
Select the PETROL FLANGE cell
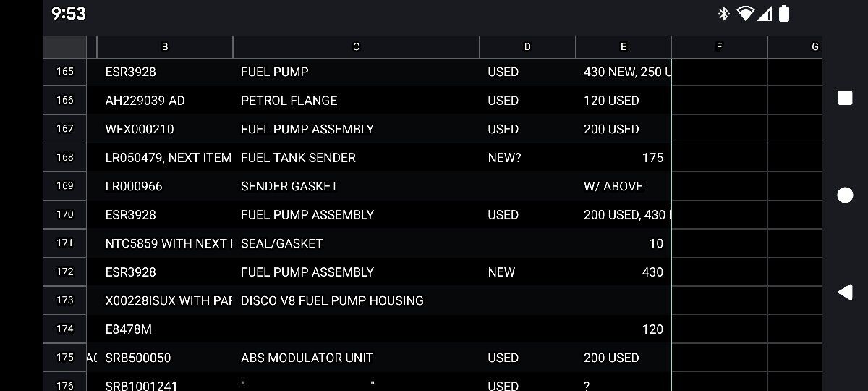(x=356, y=101)
